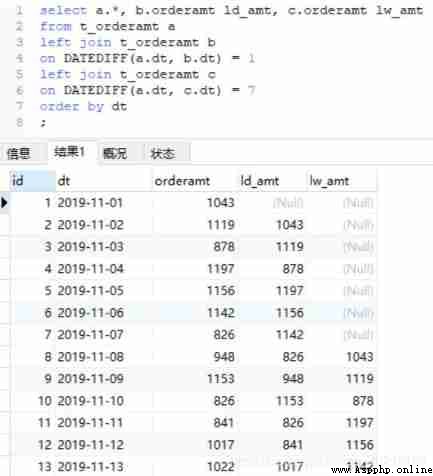This screenshot has width=433, height=476.
Task: Click lw_amt 1043 in the 2019-11-08 row
Action: pos(359,357)
